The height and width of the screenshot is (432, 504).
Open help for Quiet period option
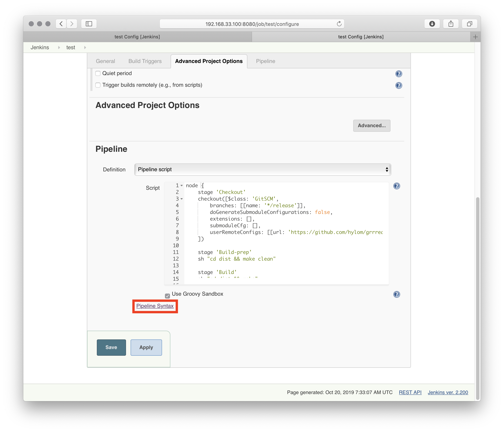tap(398, 74)
